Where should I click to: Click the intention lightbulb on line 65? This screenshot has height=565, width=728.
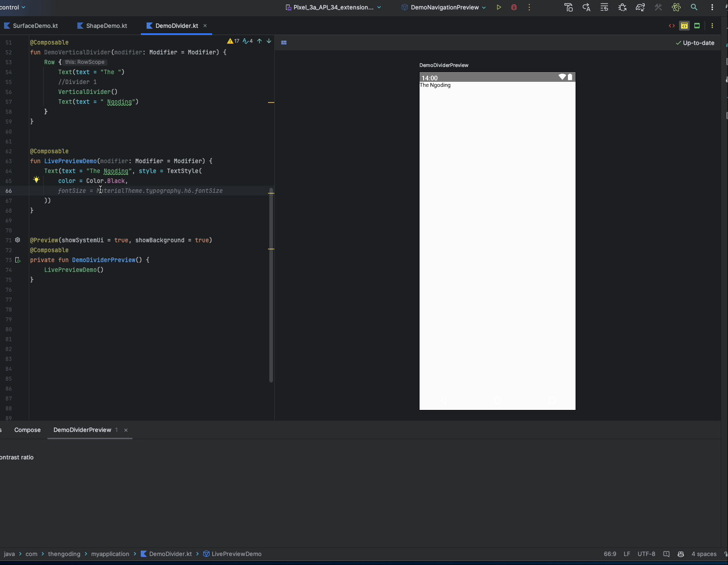point(36,180)
